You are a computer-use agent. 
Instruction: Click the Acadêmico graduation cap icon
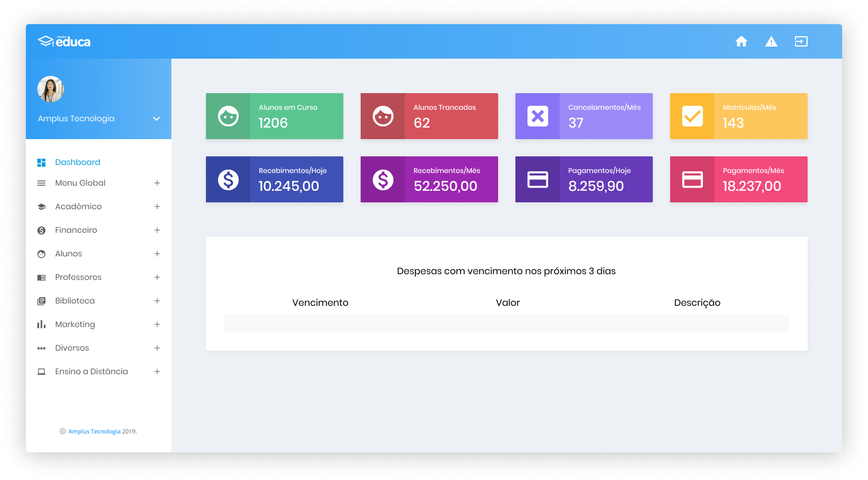(x=41, y=207)
